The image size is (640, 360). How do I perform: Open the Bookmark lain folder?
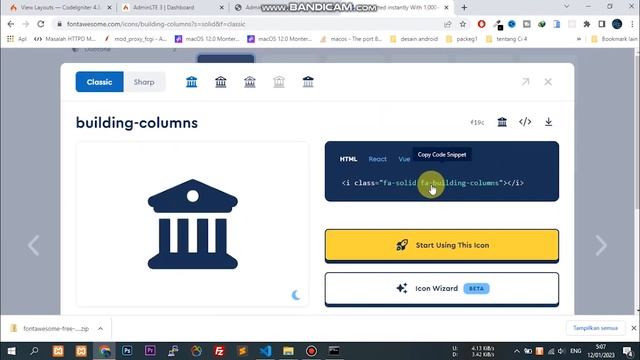(x=614, y=39)
